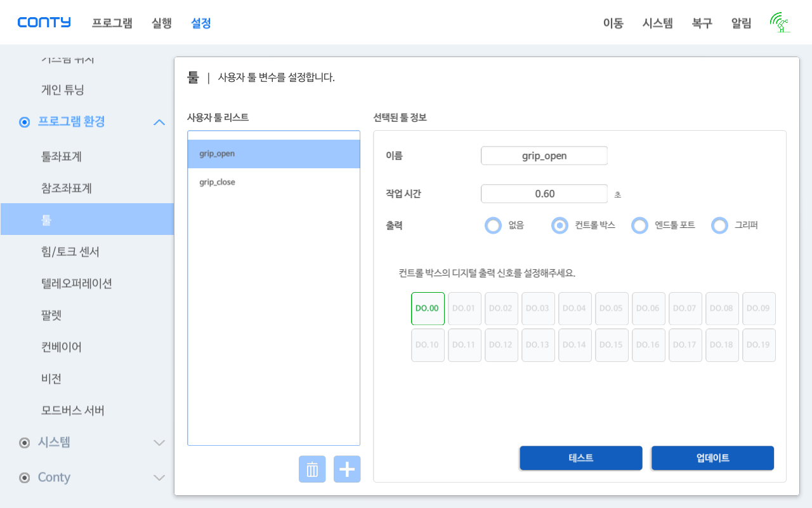Select the 없음 output radio button
Viewport: 812px width, 508px height.
pos(493,225)
